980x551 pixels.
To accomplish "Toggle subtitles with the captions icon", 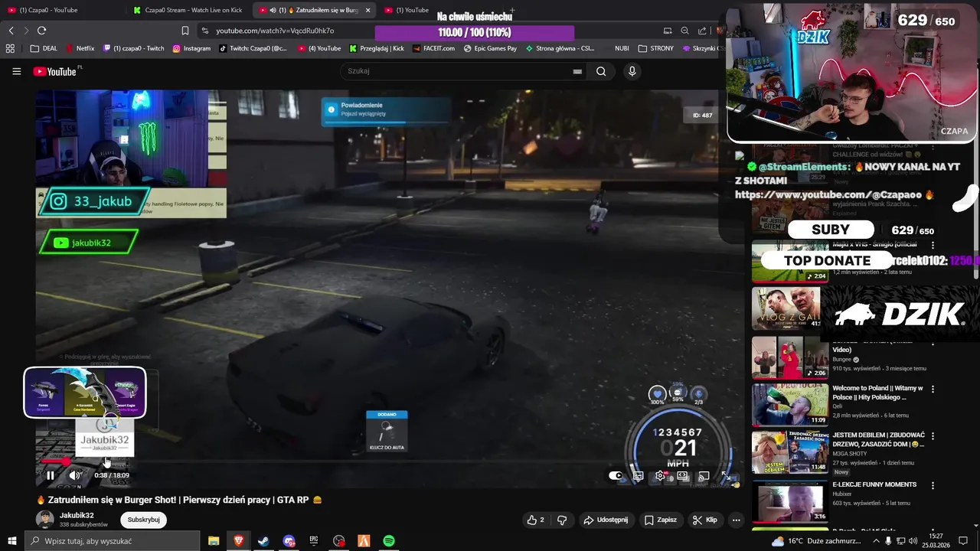I will (638, 475).
